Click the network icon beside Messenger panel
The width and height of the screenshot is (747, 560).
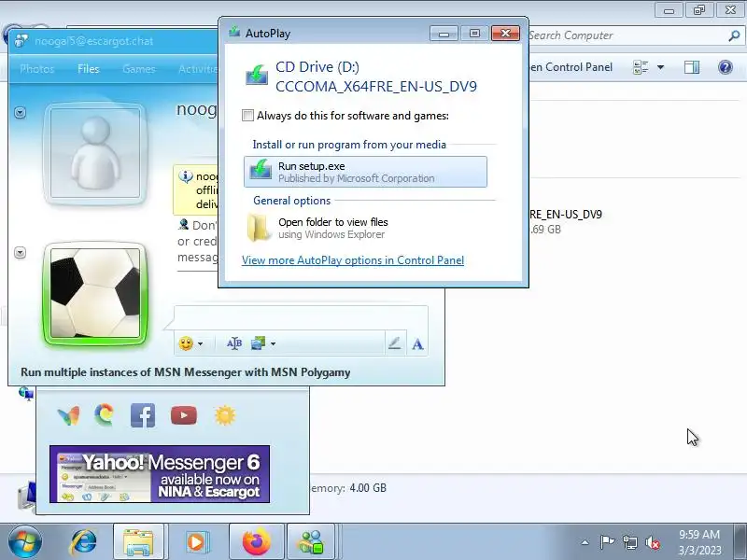(x=26, y=393)
